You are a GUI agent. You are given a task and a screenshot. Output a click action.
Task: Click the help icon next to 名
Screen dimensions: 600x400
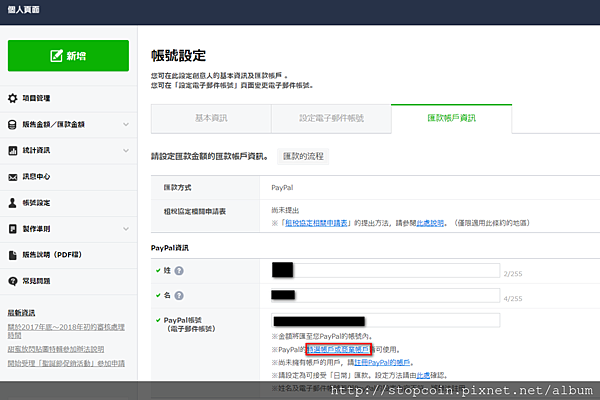tap(179, 296)
